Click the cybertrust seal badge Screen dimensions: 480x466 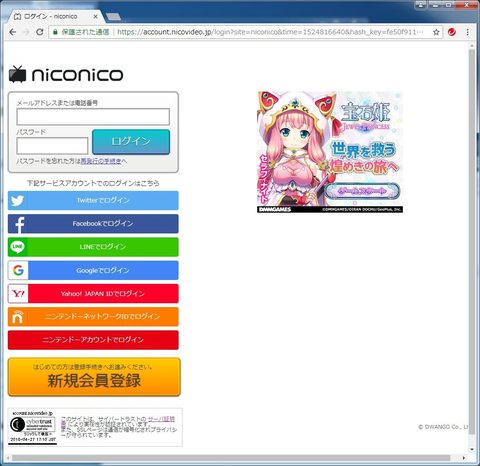coord(32,427)
